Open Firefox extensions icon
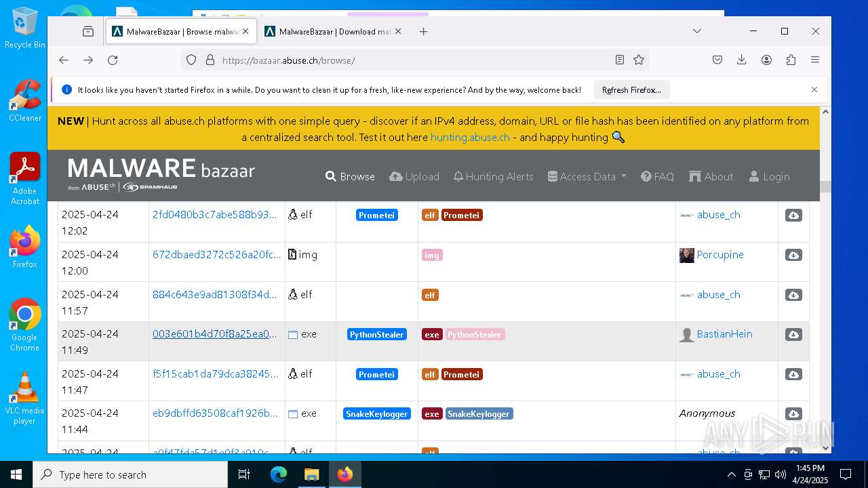 tap(791, 60)
